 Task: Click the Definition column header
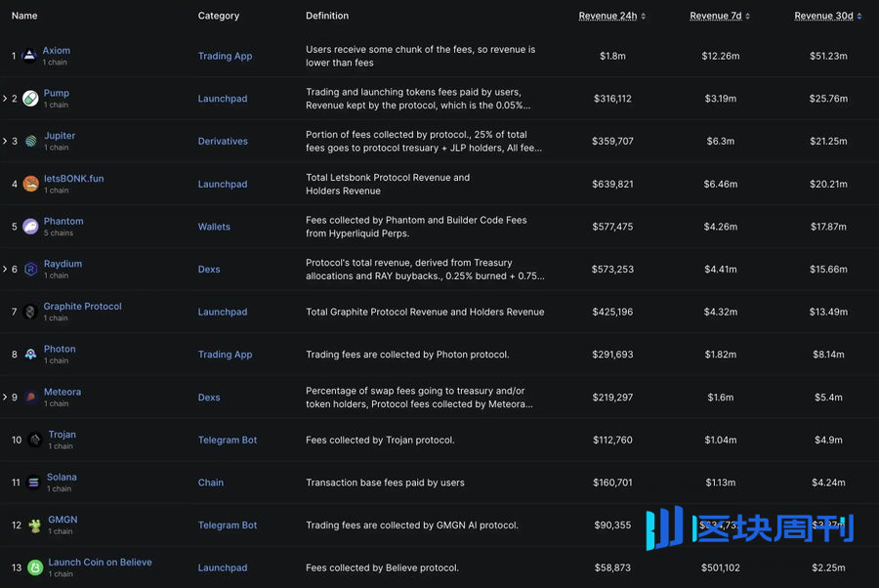(x=327, y=16)
